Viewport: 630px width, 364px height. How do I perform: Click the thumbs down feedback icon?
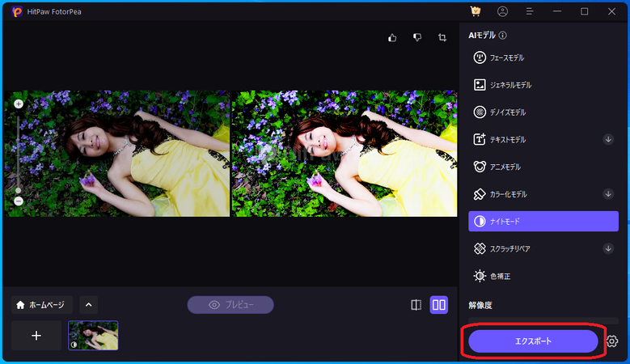[417, 37]
